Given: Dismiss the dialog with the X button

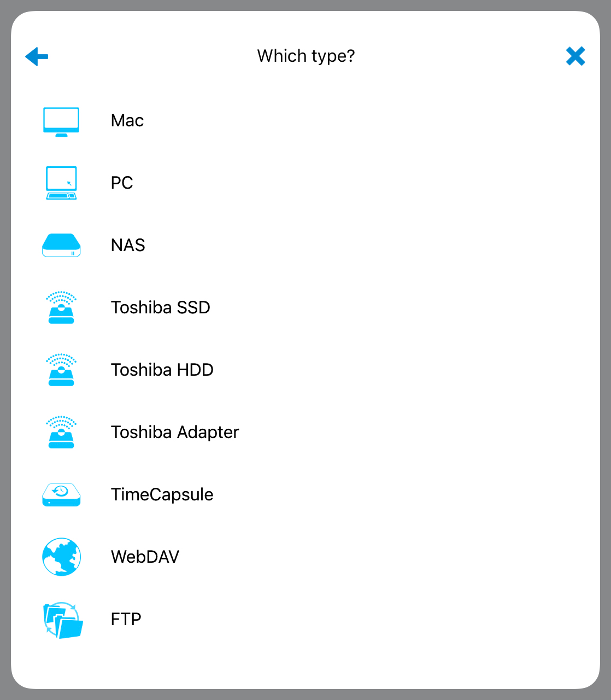Looking at the screenshot, I should [x=575, y=56].
